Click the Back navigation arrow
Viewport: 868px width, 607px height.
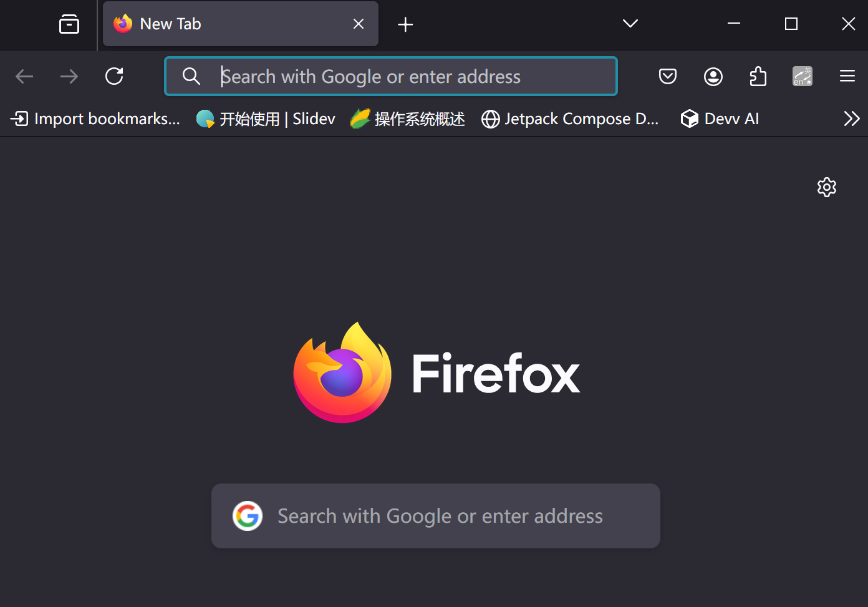24,77
